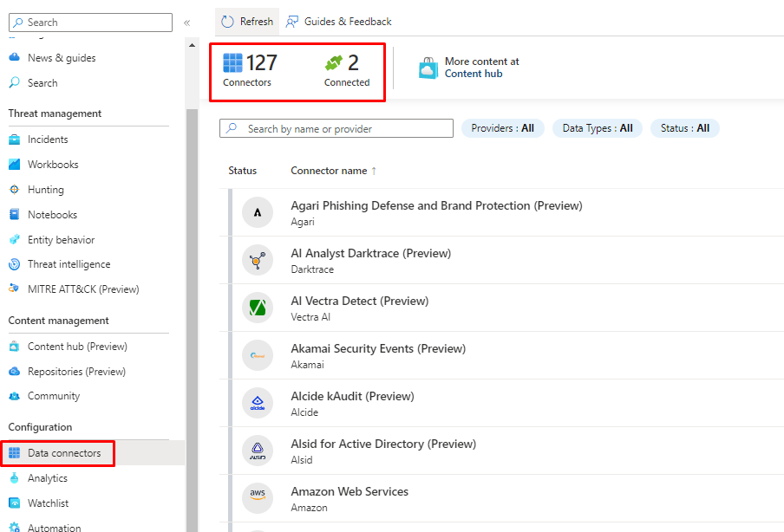Click the Refresh button in toolbar

point(247,22)
